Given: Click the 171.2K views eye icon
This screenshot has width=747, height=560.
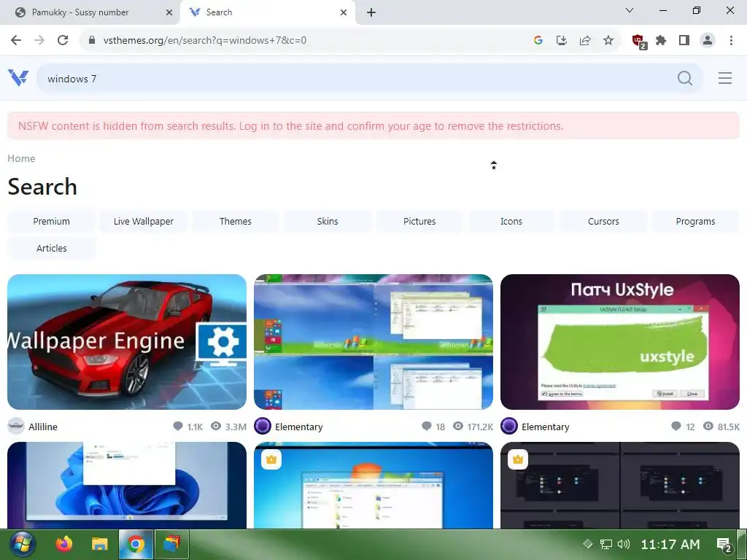Looking at the screenshot, I should [x=458, y=426].
